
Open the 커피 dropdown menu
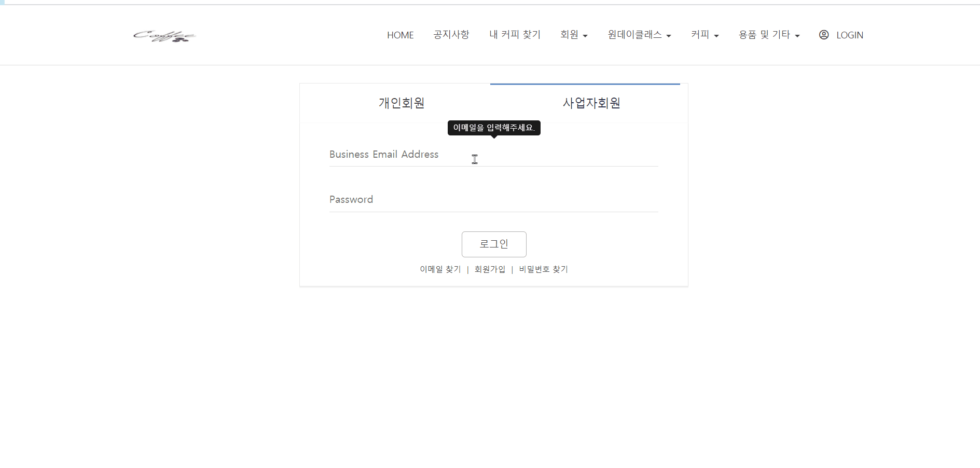pyautogui.click(x=705, y=35)
